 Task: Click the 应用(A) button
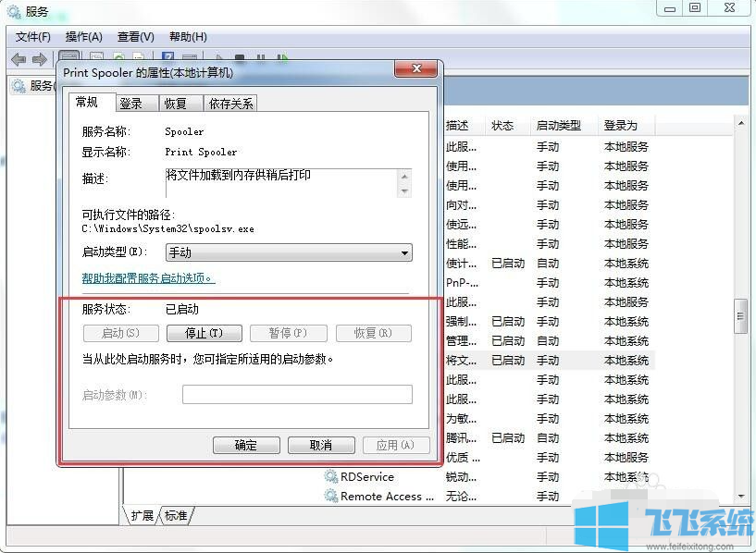tap(396, 445)
